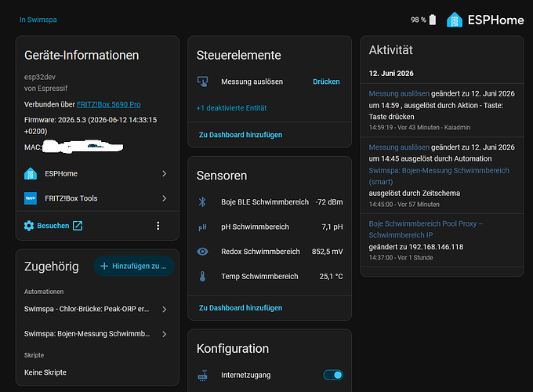Click Zu Dashboard hinzufügen under Sensoren

pos(241,308)
